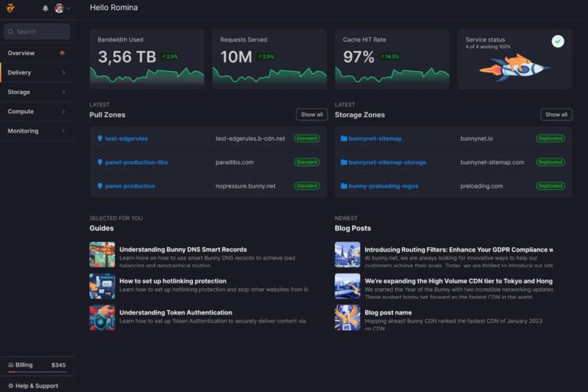The width and height of the screenshot is (588, 392).
Task: Show all Pull Zones
Action: click(x=312, y=114)
